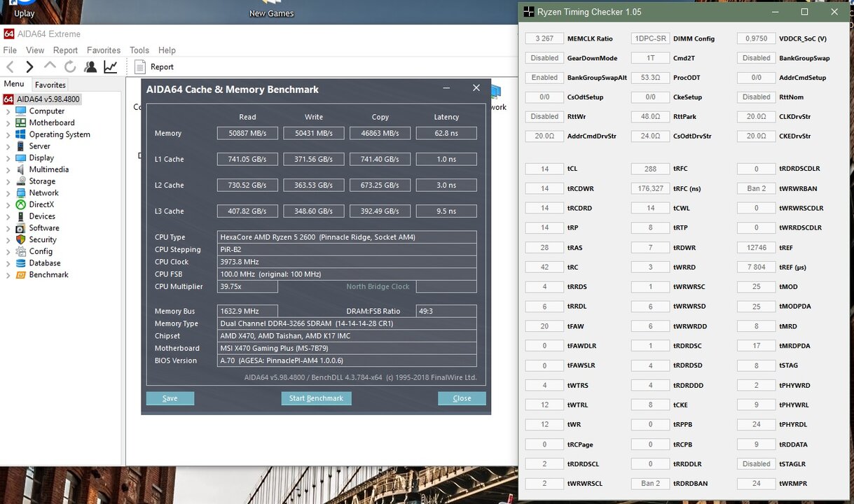Select the Display tree icon
Image resolution: width=854 pixels, height=504 pixels.
point(20,157)
